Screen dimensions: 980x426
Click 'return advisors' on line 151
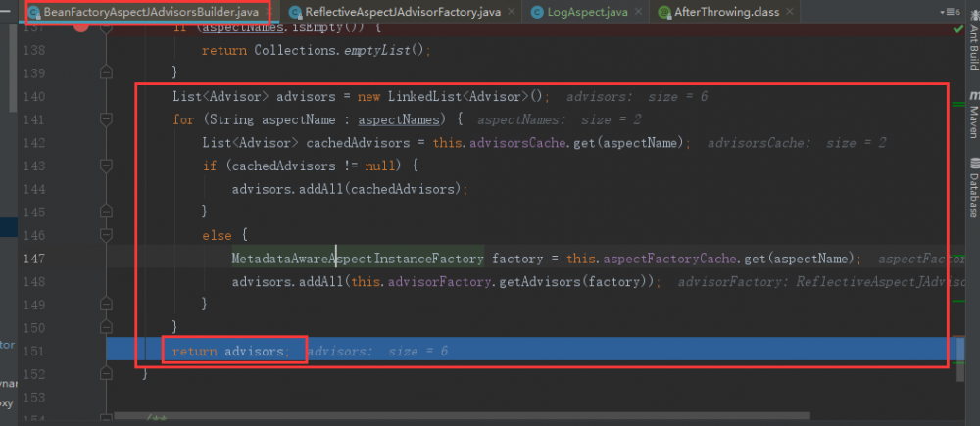(x=228, y=351)
